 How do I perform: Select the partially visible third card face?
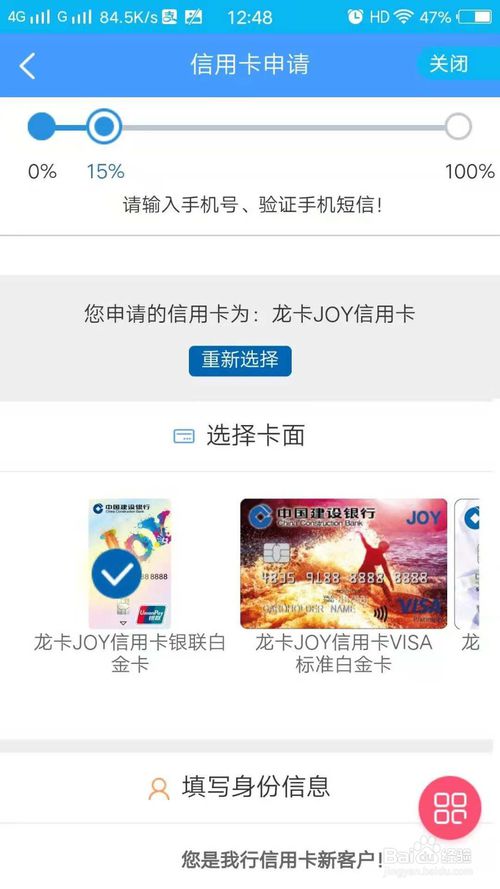click(467, 564)
